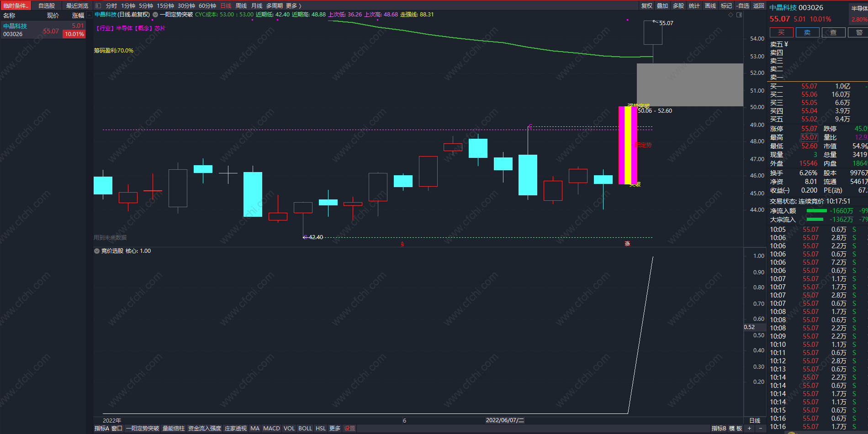
Task: Expand the 一阳定势突破 indicator dropdown arrow
Action: pos(155,15)
